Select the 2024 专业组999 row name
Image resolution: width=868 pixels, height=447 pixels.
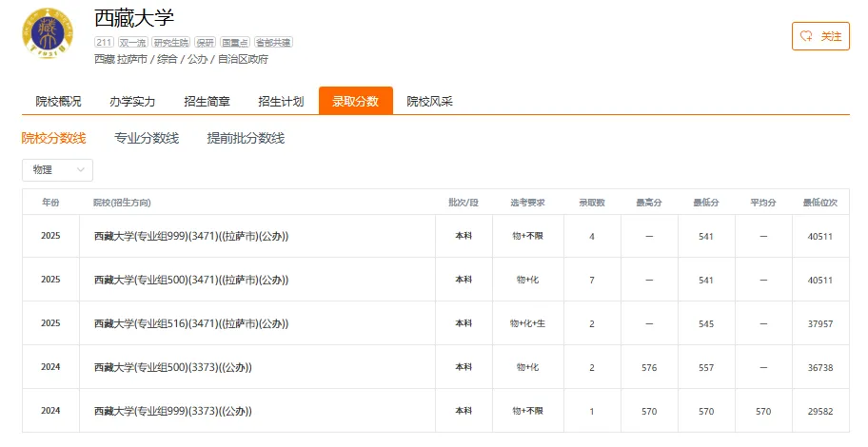[173, 411]
